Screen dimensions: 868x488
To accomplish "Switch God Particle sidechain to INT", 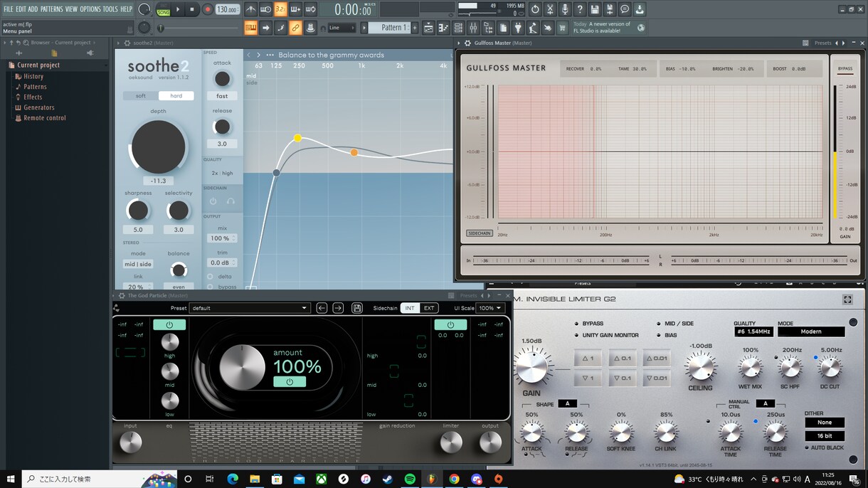I will [x=410, y=308].
